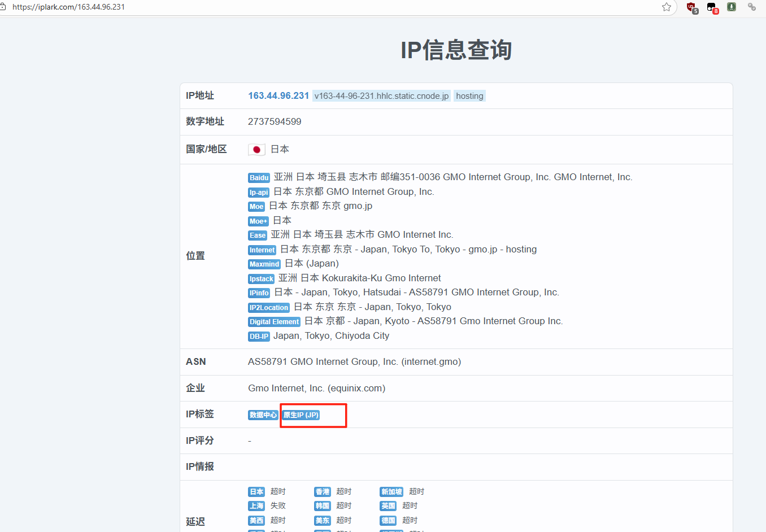Click the Japan flag icon

click(x=256, y=150)
